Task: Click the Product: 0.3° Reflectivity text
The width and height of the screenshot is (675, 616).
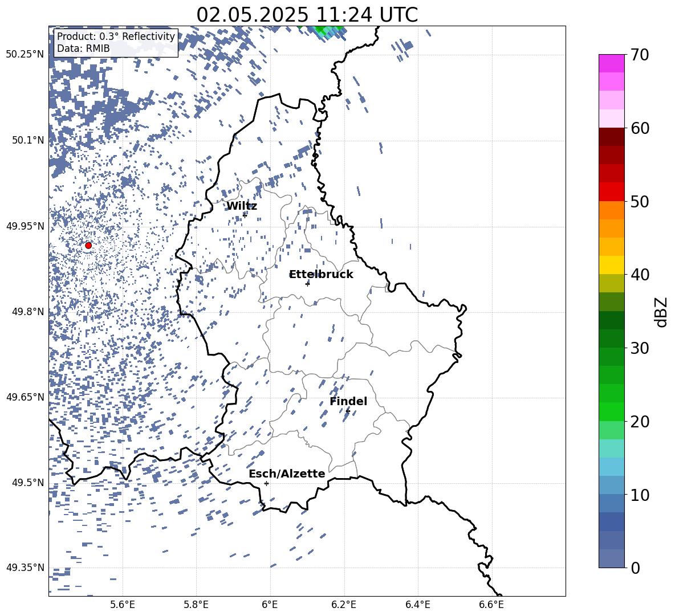Action: click(116, 36)
